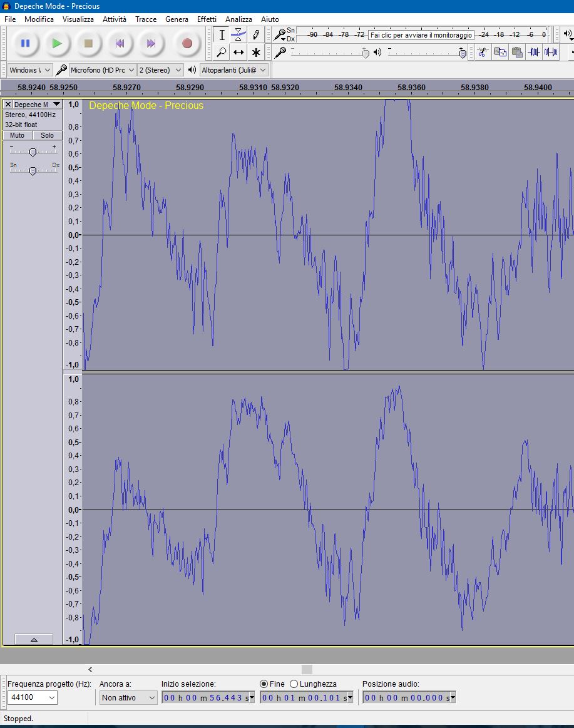Start playback with the green Play button

tap(57, 43)
